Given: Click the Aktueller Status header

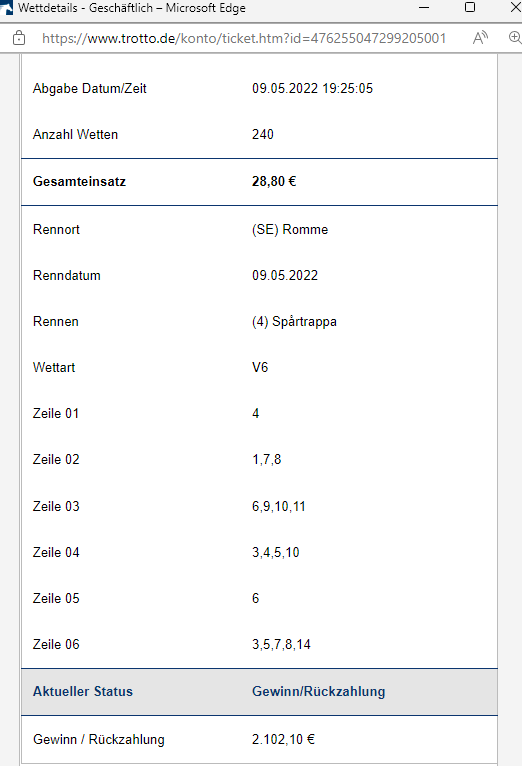Looking at the screenshot, I should pyautogui.click(x=83, y=692).
